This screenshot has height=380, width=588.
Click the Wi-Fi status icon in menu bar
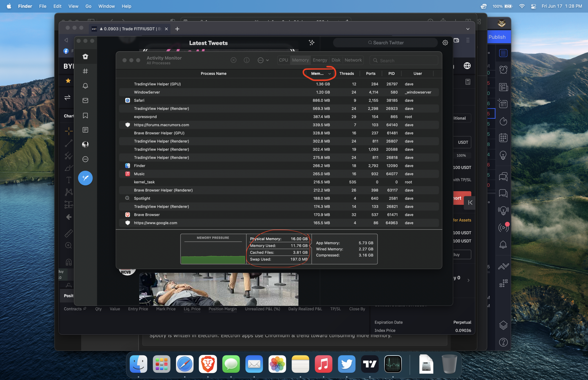pos(522,6)
